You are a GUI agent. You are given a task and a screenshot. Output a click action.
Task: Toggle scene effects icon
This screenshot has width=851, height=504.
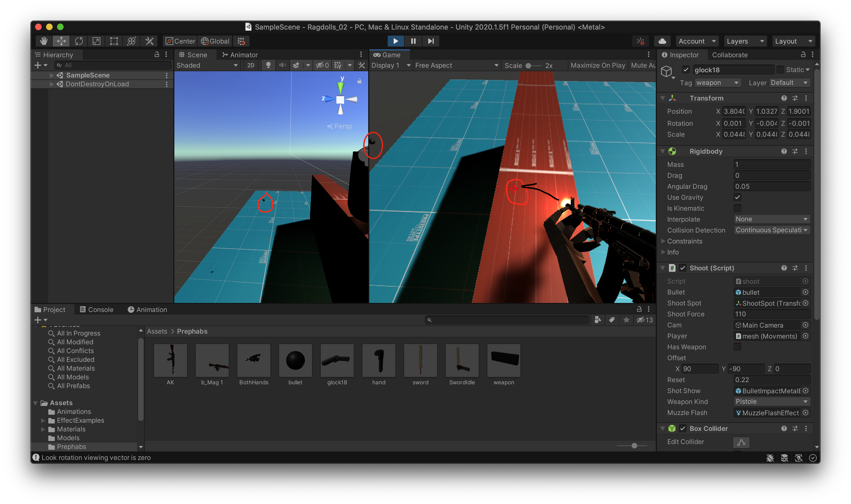296,65
